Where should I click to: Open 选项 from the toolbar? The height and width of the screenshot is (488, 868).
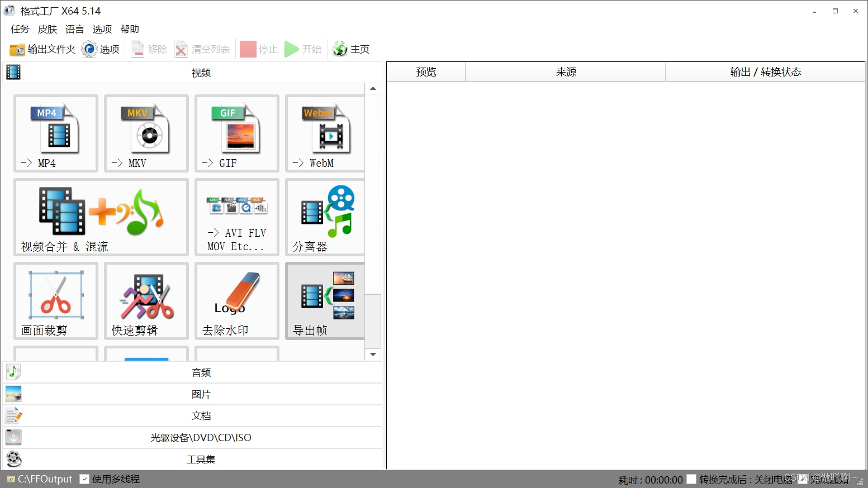tap(101, 49)
